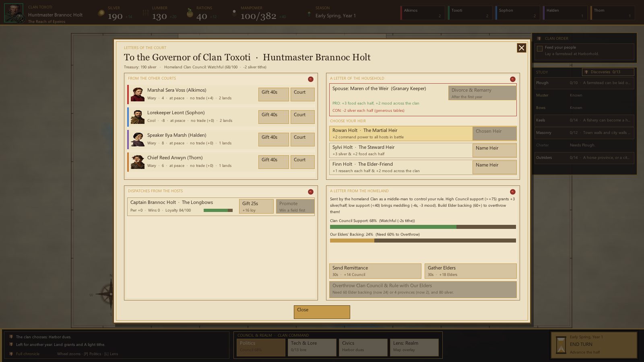Toggle the Feed your people checkbox
Screen dimensions: 644x362
540,49
